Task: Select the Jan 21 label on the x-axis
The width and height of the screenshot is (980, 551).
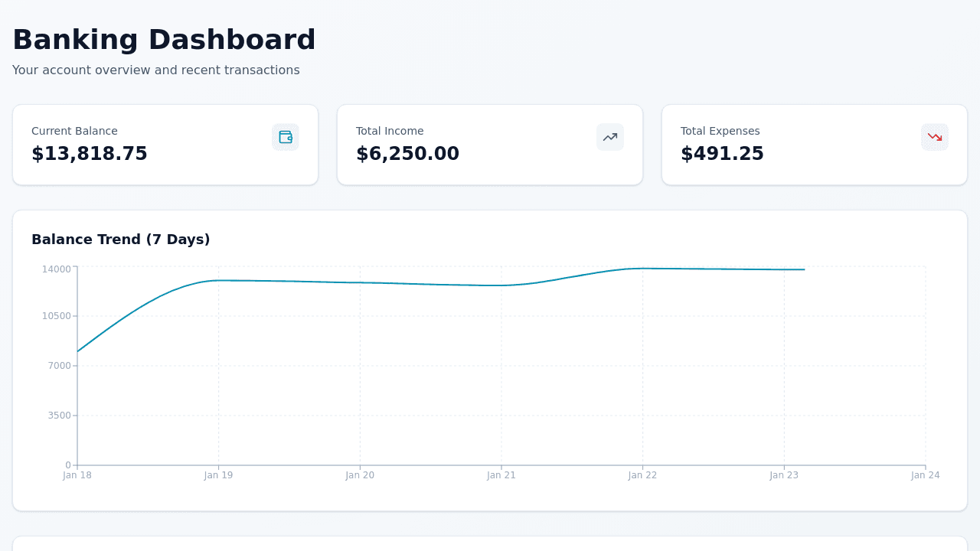Action: coord(501,474)
